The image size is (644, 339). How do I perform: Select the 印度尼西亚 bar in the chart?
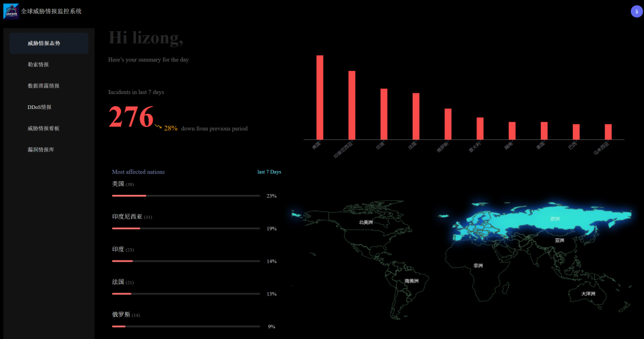pos(352,105)
